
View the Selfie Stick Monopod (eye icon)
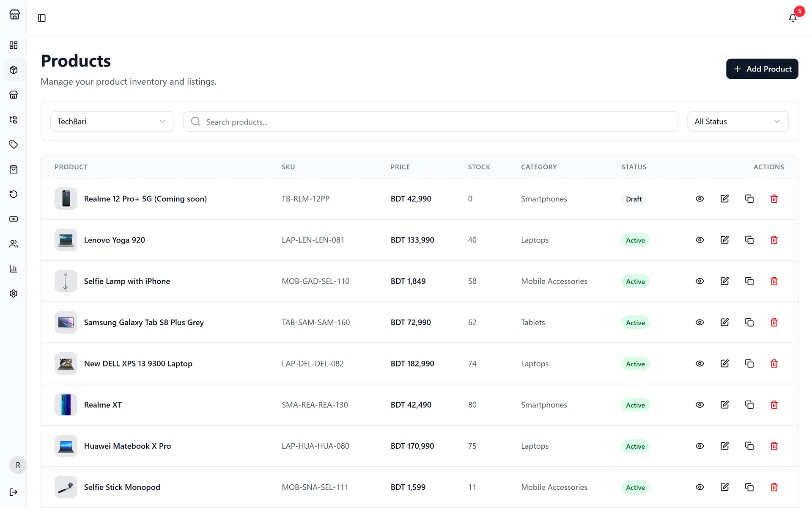[700, 487]
